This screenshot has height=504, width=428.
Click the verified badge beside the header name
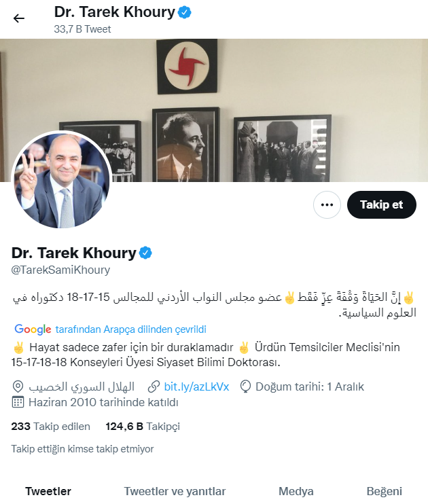(185, 12)
